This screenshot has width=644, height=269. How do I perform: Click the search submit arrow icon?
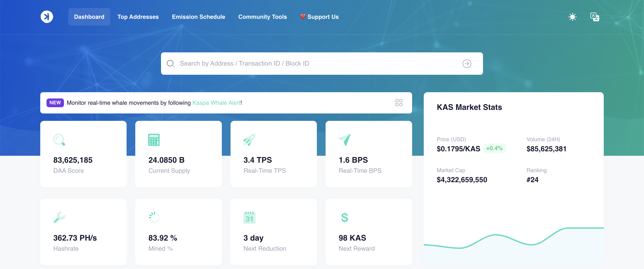point(466,64)
